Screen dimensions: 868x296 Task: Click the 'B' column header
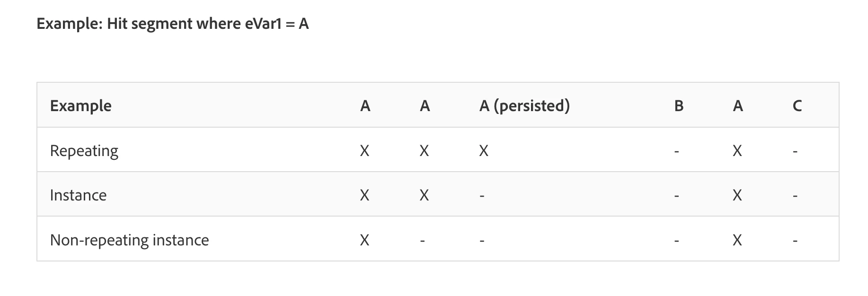click(x=679, y=105)
